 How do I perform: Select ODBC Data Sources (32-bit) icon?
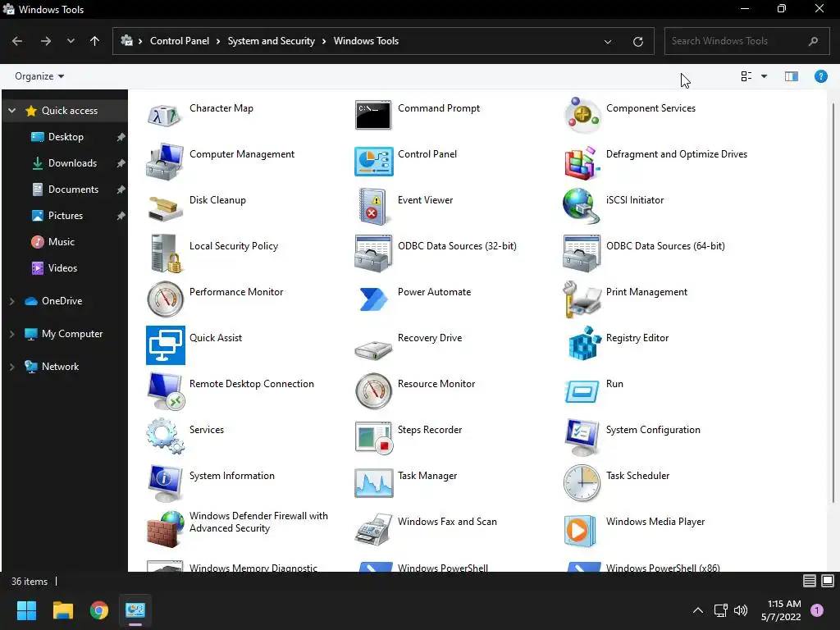pos(373,254)
